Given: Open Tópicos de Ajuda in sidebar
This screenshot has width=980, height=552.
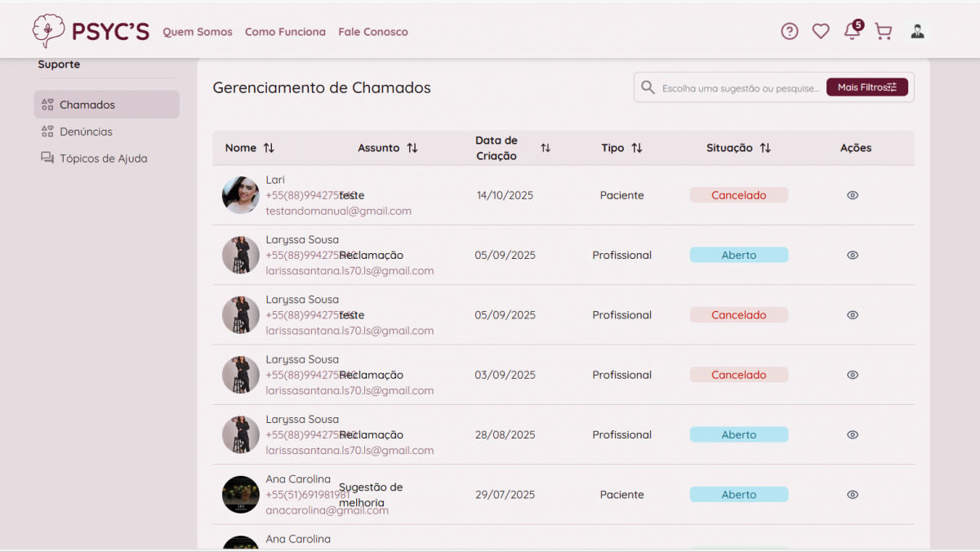Looking at the screenshot, I should pyautogui.click(x=103, y=158).
